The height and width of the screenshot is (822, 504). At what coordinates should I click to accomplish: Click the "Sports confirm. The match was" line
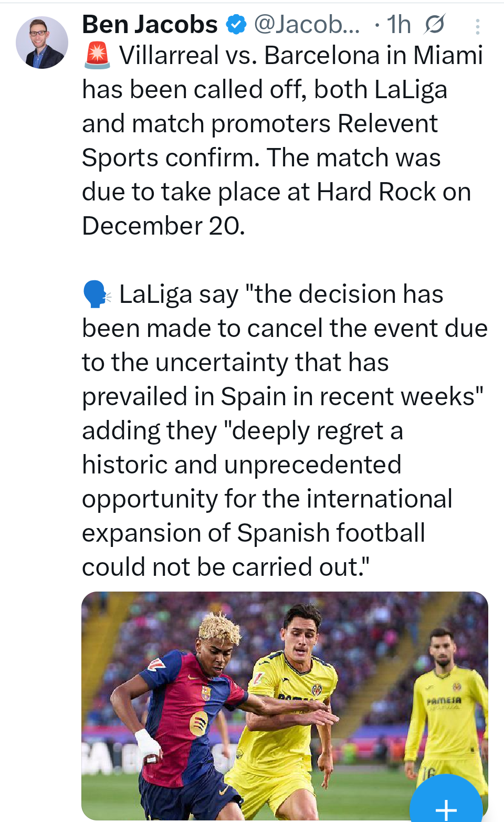pos(261,158)
